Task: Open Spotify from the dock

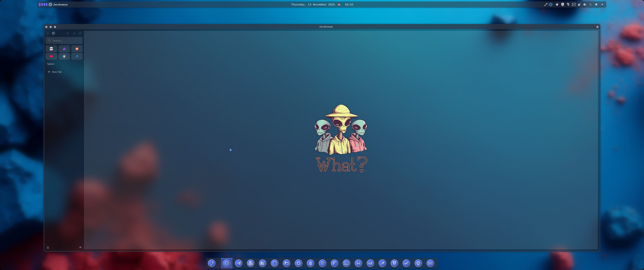Action: click(323, 263)
